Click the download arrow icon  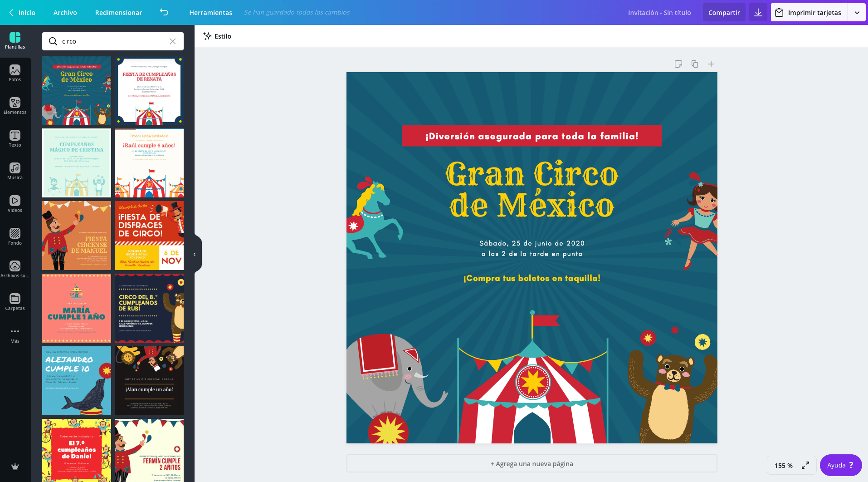pyautogui.click(x=758, y=13)
